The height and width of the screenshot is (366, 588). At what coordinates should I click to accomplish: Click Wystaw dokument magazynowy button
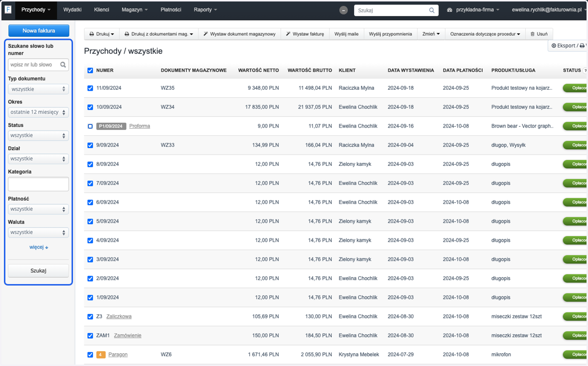pos(239,34)
